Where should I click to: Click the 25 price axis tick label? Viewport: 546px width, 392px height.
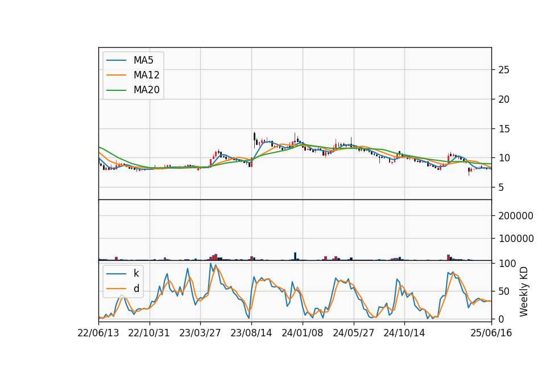(504, 70)
